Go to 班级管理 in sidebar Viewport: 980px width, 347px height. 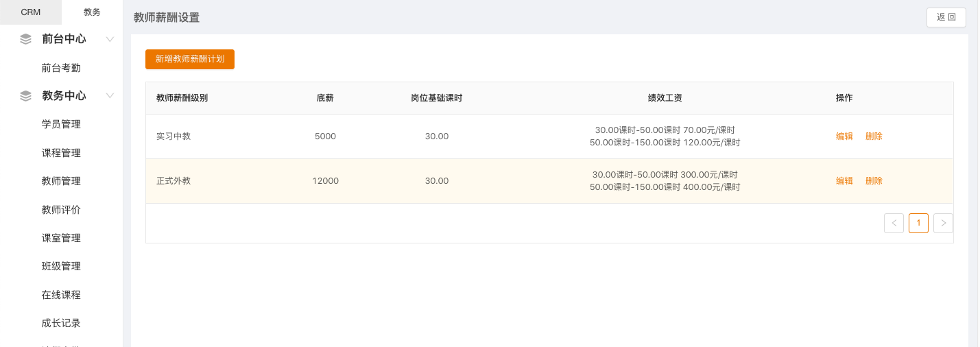[61, 266]
